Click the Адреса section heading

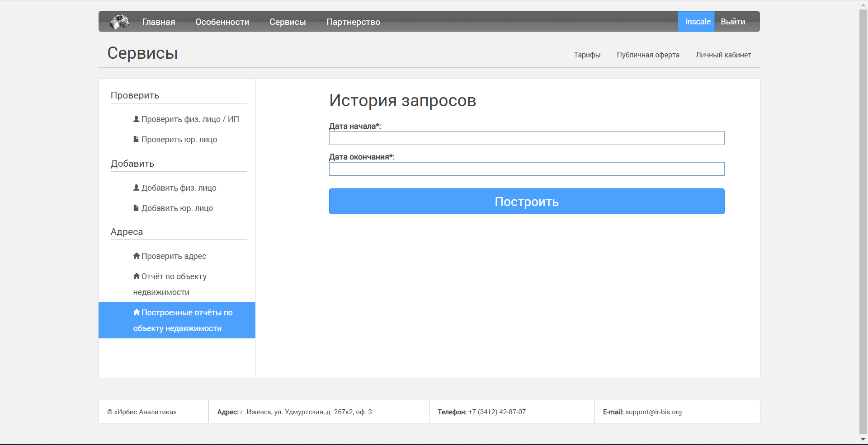point(127,232)
